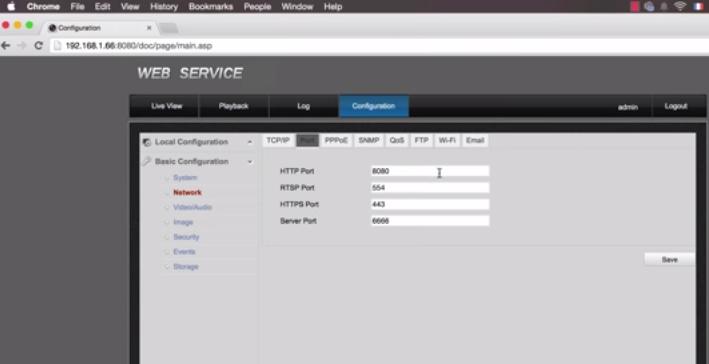The height and width of the screenshot is (364, 709).
Task: Open the Log page
Action: [303, 106]
